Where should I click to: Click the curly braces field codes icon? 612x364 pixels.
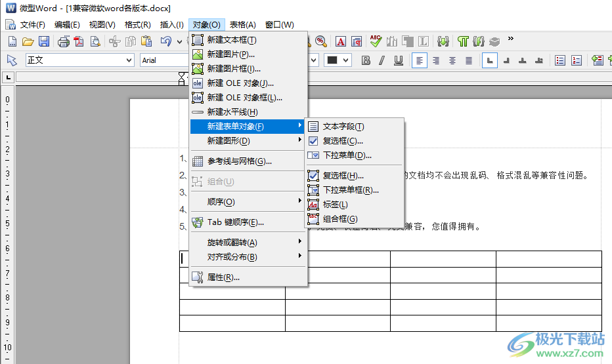tap(479, 41)
